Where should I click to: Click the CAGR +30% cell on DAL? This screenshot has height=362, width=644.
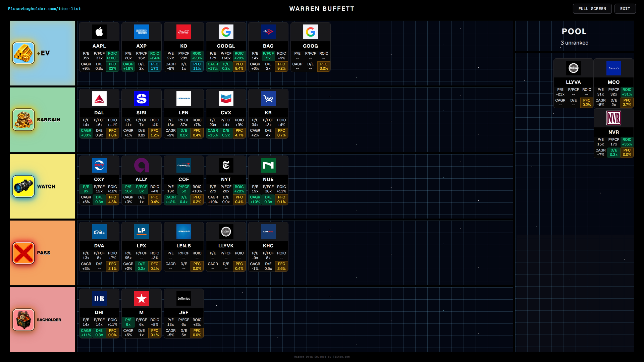[86, 133]
